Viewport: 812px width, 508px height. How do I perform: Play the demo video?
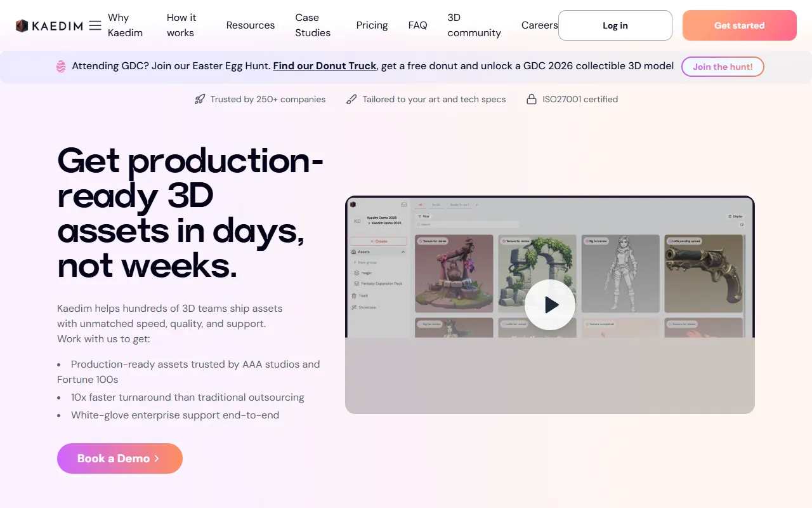[550, 305]
